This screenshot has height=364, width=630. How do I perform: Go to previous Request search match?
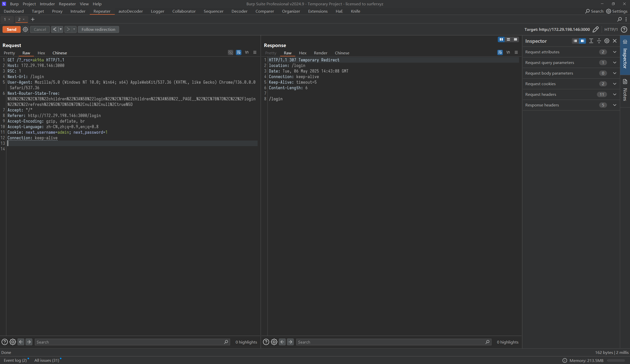pyautogui.click(x=21, y=342)
